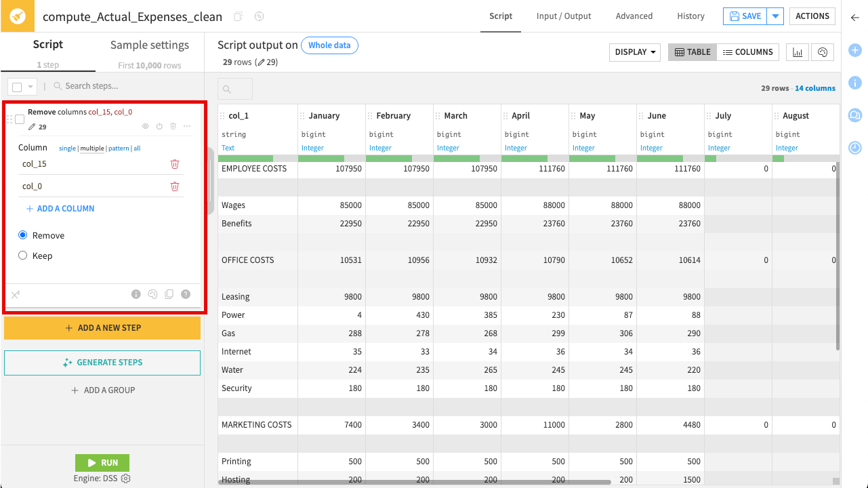The image size is (868, 488).
Task: Click the 14 columns link
Action: (815, 88)
